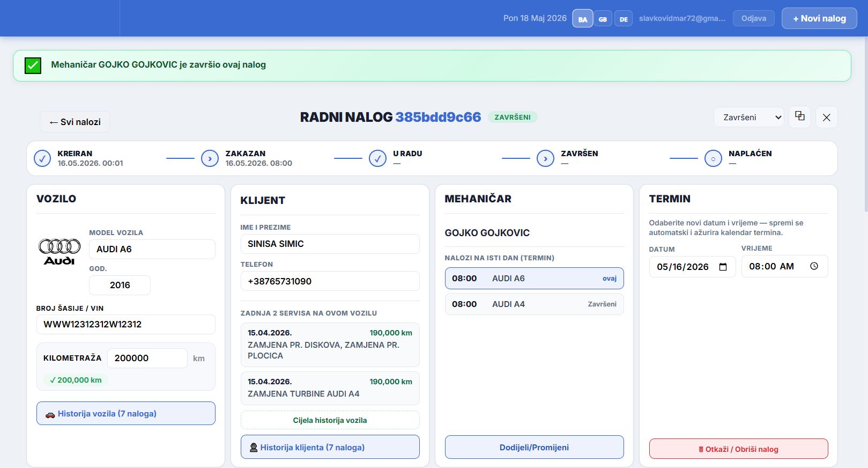Image resolution: width=868 pixels, height=468 pixels.
Task: Click the Audi logo
Action: [x=60, y=252]
